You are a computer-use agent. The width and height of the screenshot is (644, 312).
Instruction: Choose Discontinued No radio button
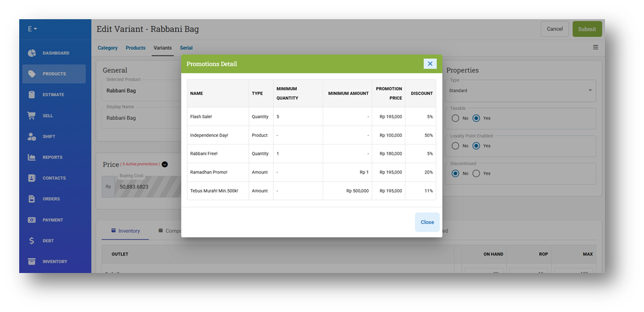click(455, 173)
